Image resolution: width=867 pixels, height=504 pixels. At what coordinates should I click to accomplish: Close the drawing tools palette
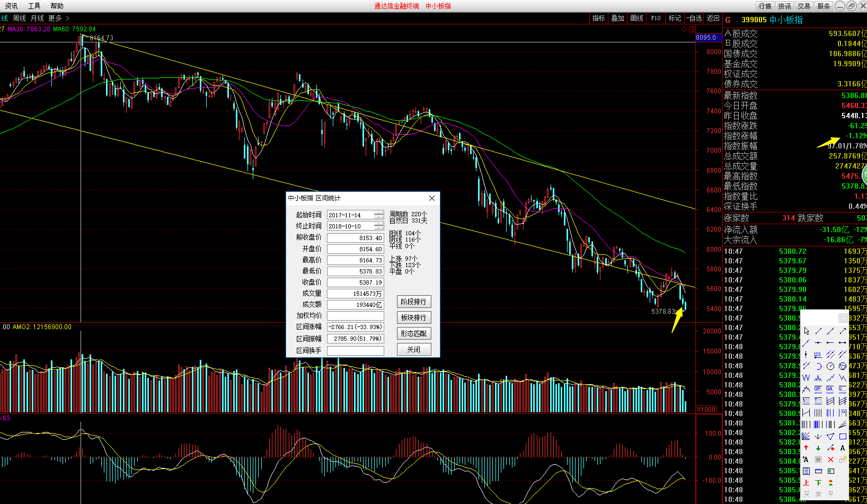tap(843, 318)
